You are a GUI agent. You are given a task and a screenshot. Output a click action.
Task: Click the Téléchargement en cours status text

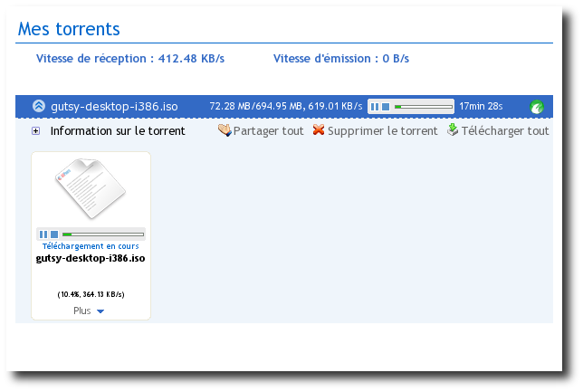(91, 246)
